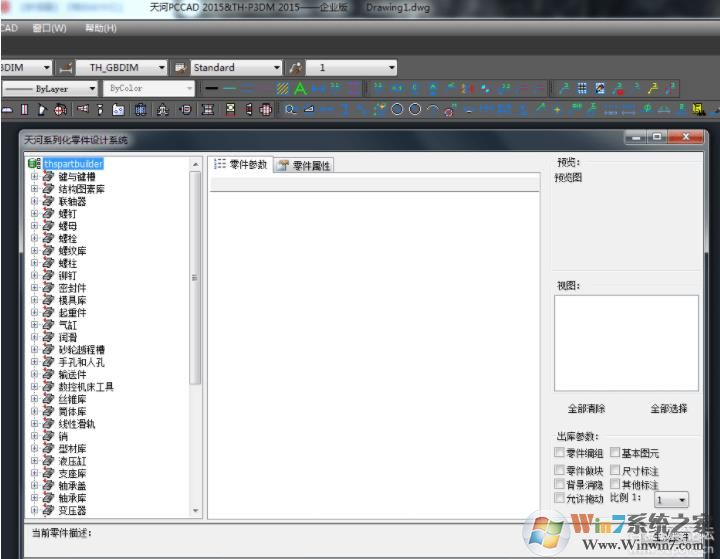Open the Standard table style dropdown
This screenshot has width=720, height=559.
click(x=236, y=68)
